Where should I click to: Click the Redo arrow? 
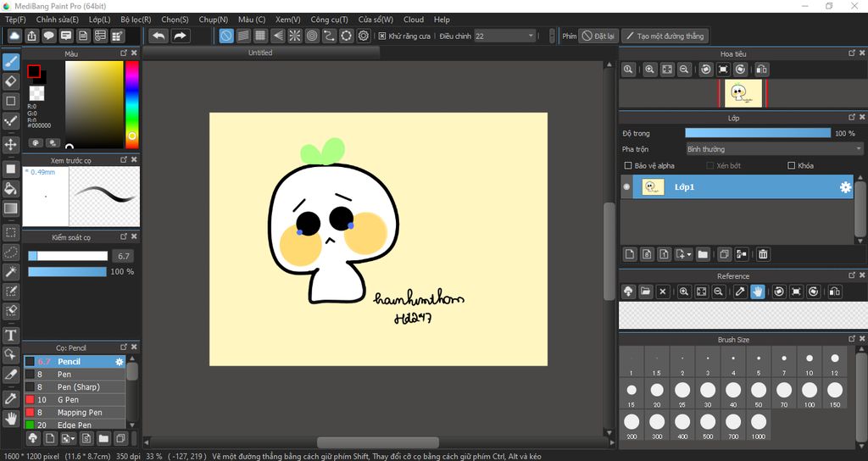(x=180, y=36)
